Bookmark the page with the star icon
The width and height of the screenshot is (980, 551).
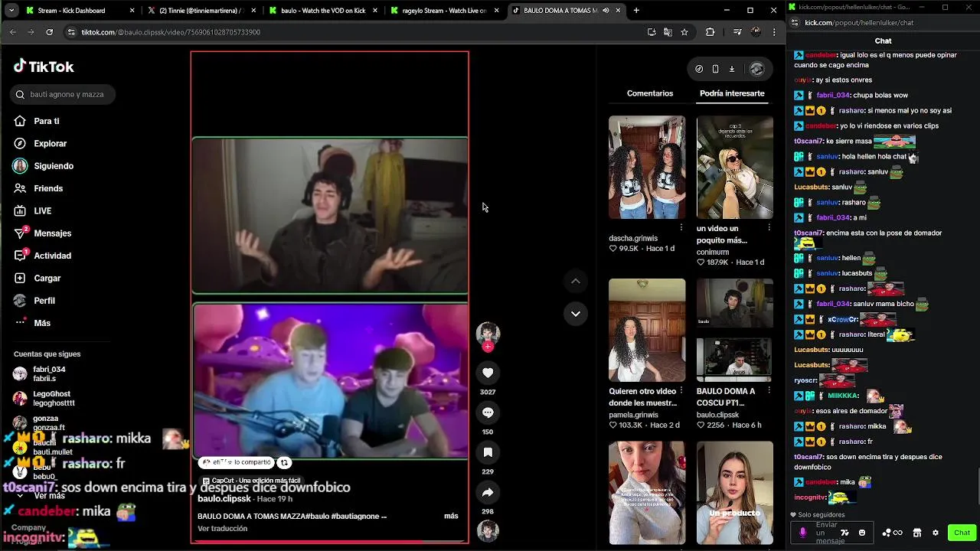click(684, 32)
